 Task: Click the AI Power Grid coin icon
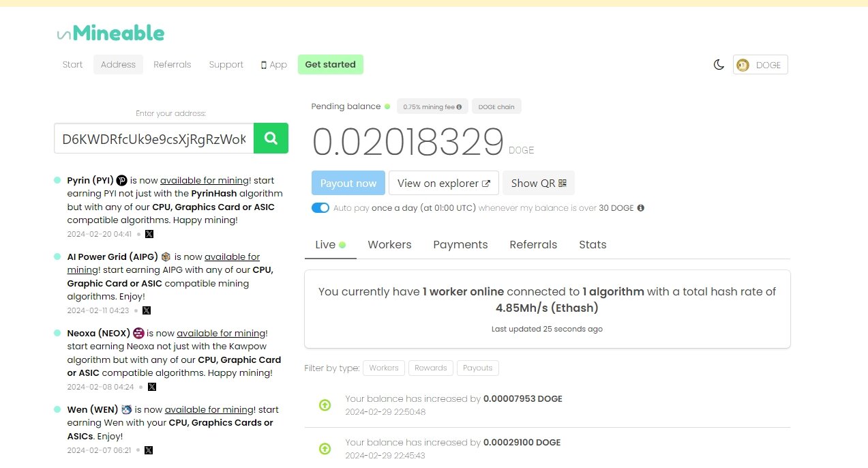point(166,257)
